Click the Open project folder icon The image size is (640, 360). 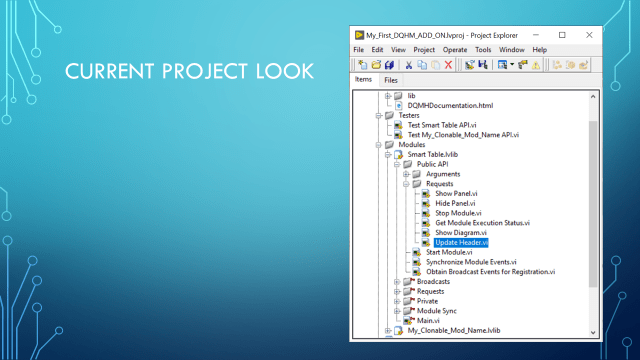[376, 65]
